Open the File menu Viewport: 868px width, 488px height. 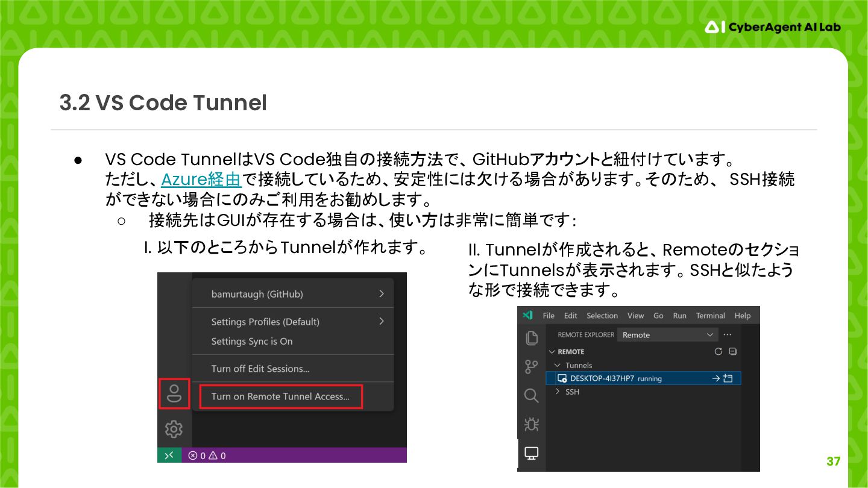pyautogui.click(x=549, y=316)
